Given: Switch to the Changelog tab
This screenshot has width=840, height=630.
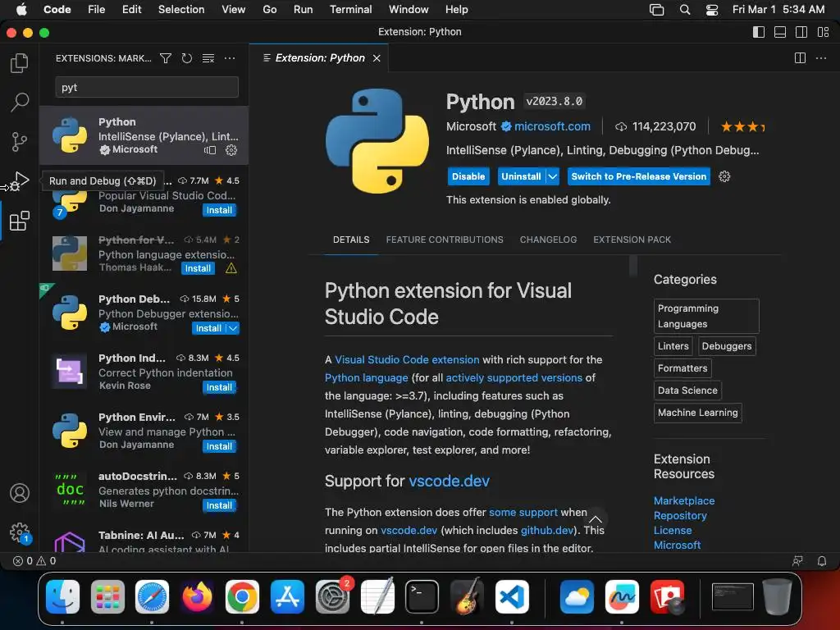Looking at the screenshot, I should 548,240.
